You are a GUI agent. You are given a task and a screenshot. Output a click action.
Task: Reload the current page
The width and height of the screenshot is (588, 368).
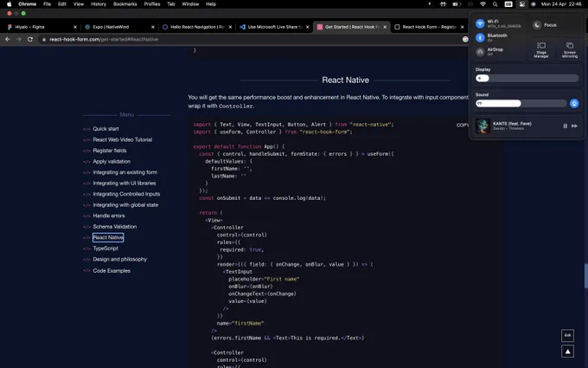click(x=30, y=39)
